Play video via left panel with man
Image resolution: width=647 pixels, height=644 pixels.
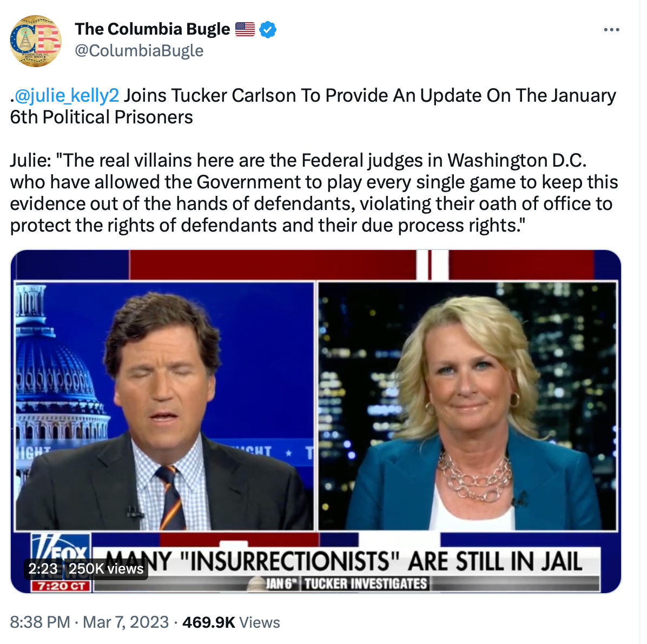[x=164, y=406]
